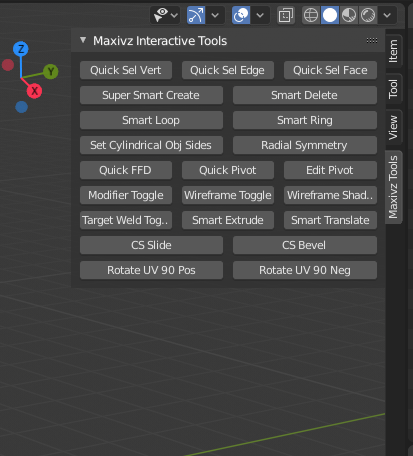Screen dimensions: 413x456
Task: Switch to rendered viewport shading
Action: (368, 15)
